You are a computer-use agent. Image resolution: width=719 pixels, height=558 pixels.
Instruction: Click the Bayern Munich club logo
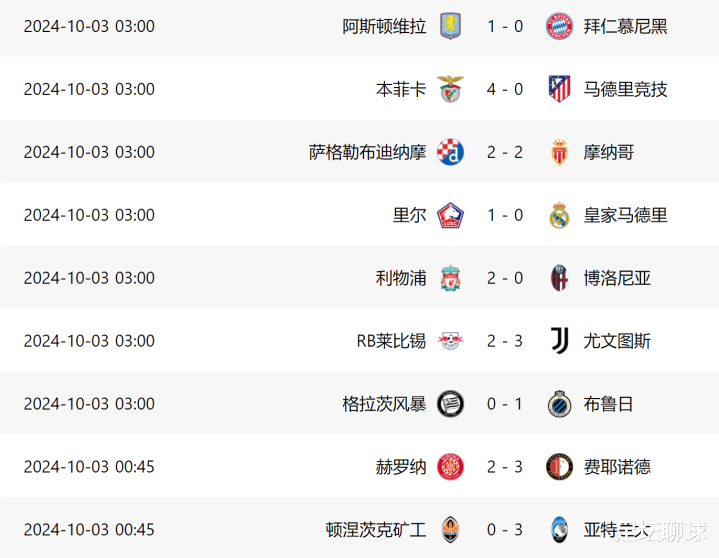[x=559, y=26]
